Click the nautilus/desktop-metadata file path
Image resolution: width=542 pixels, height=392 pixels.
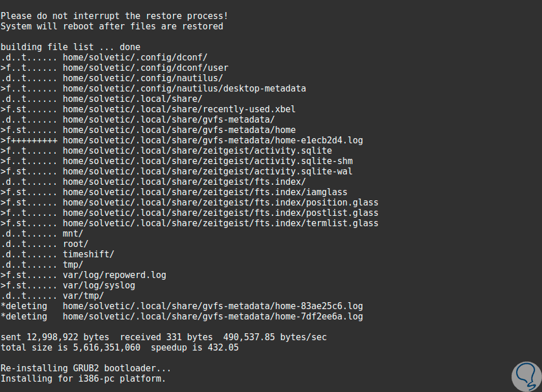click(184, 88)
